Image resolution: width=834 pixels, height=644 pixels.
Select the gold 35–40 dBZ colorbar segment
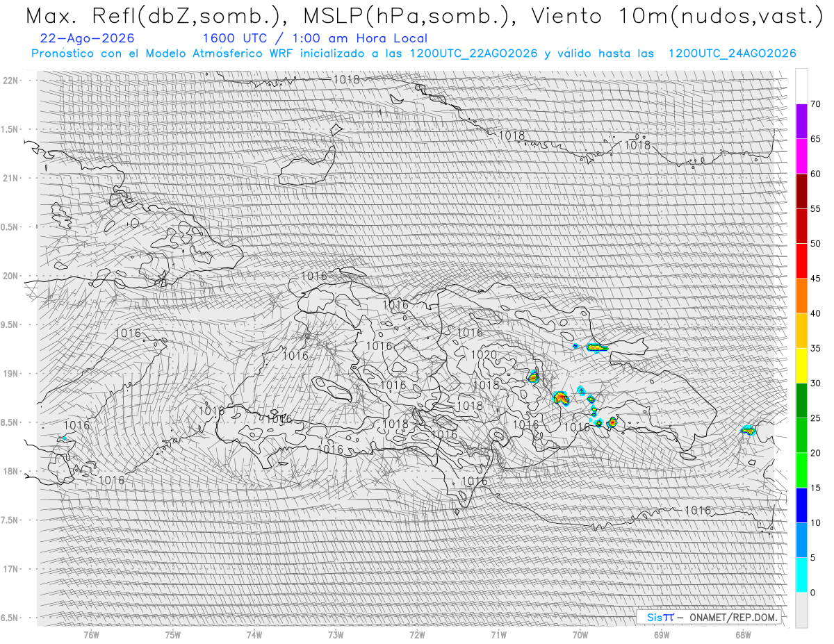pyautogui.click(x=801, y=331)
